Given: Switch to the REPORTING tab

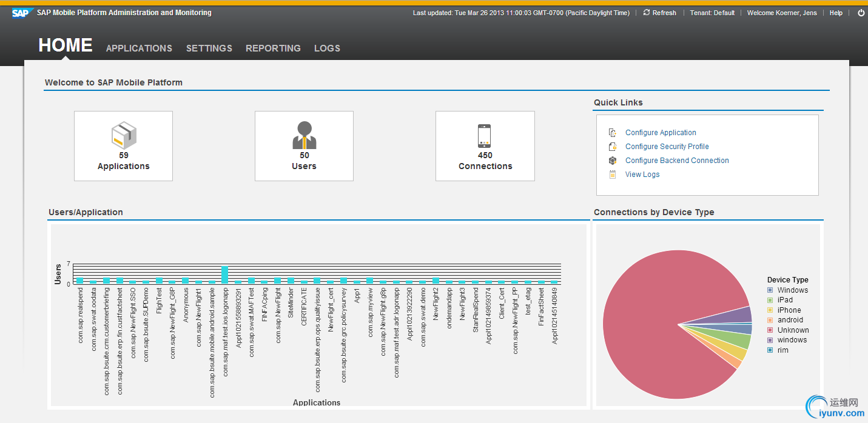Looking at the screenshot, I should 273,48.
